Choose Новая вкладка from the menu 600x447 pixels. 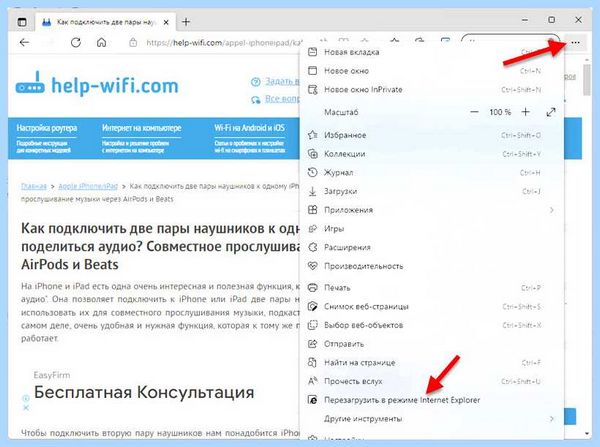tap(432, 52)
